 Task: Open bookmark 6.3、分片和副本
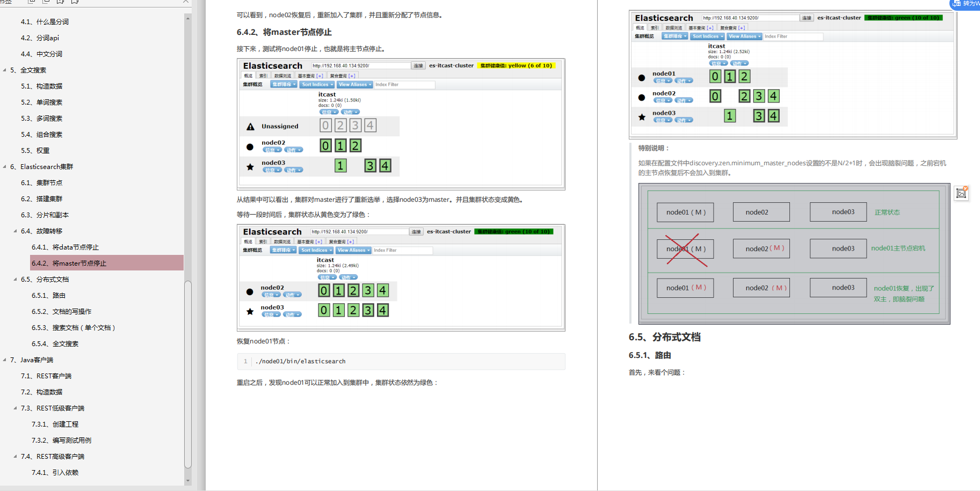click(45, 215)
